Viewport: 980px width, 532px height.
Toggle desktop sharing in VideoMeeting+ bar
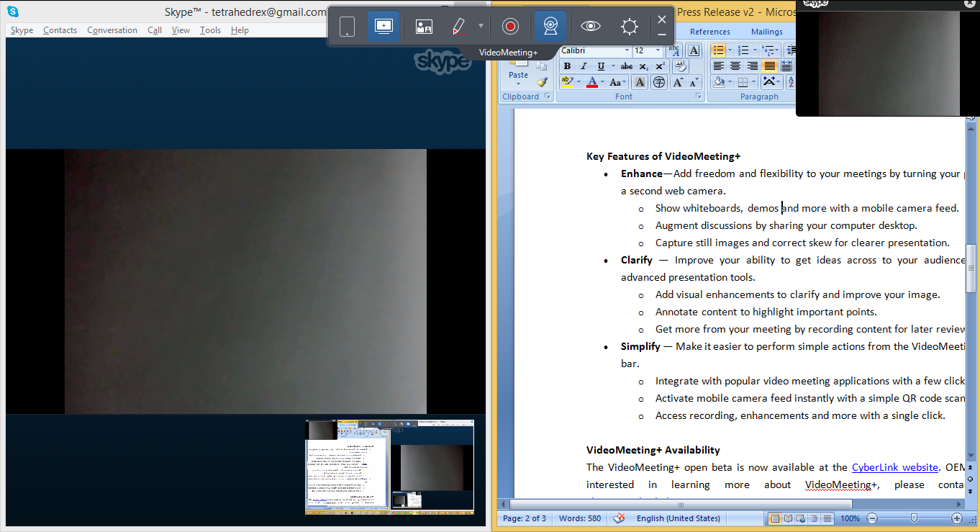coord(384,27)
